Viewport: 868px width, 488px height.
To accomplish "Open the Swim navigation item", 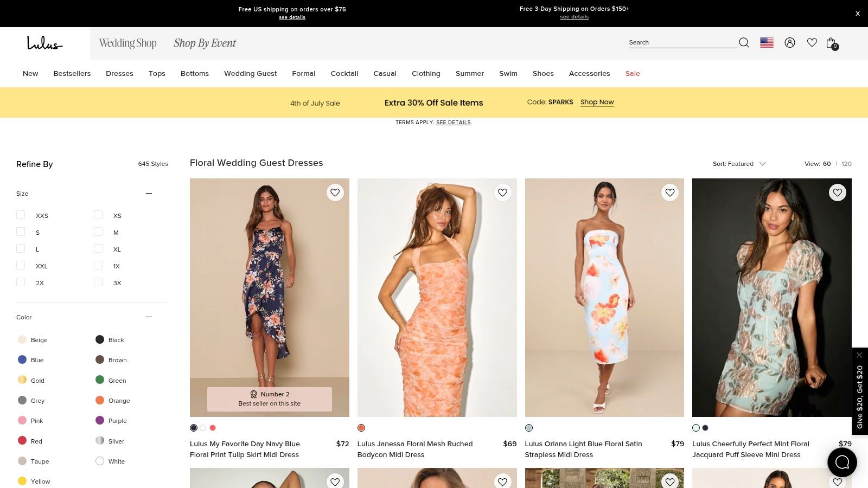I will pos(508,73).
